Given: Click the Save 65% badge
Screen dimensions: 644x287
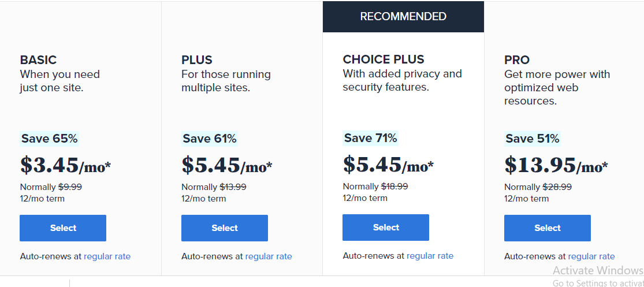Looking at the screenshot, I should [x=49, y=139].
